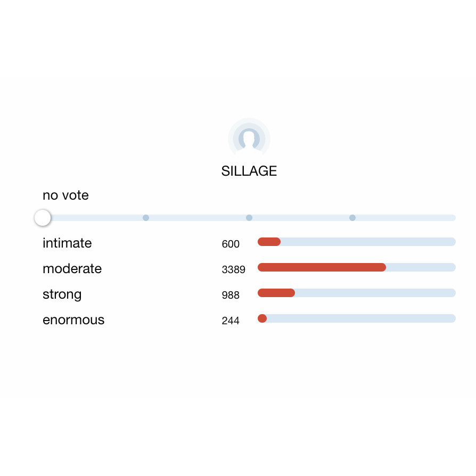This screenshot has height=476, width=476.
Task: Click the 'moderate' label
Action: 72,269
